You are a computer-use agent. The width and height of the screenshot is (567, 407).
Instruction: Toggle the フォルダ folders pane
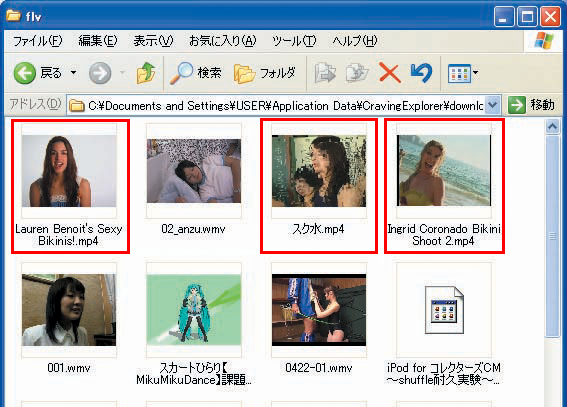[x=265, y=73]
